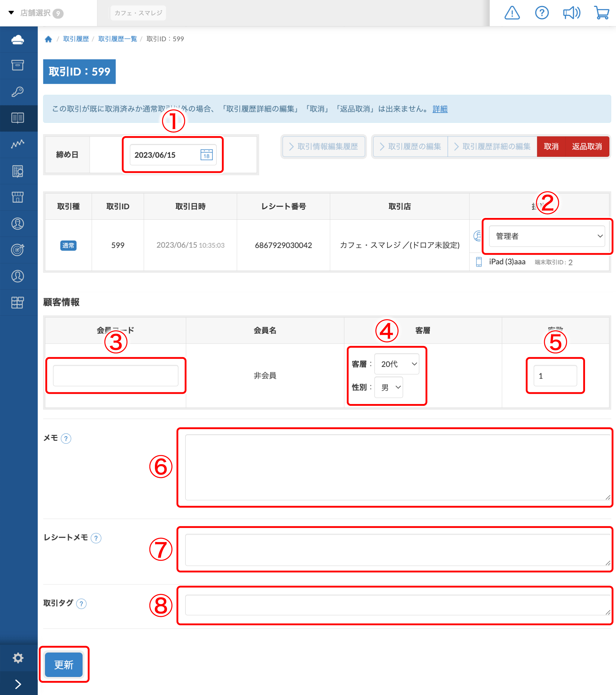Click the help icon beside メモ label
The width and height of the screenshot is (616, 695).
pos(66,439)
